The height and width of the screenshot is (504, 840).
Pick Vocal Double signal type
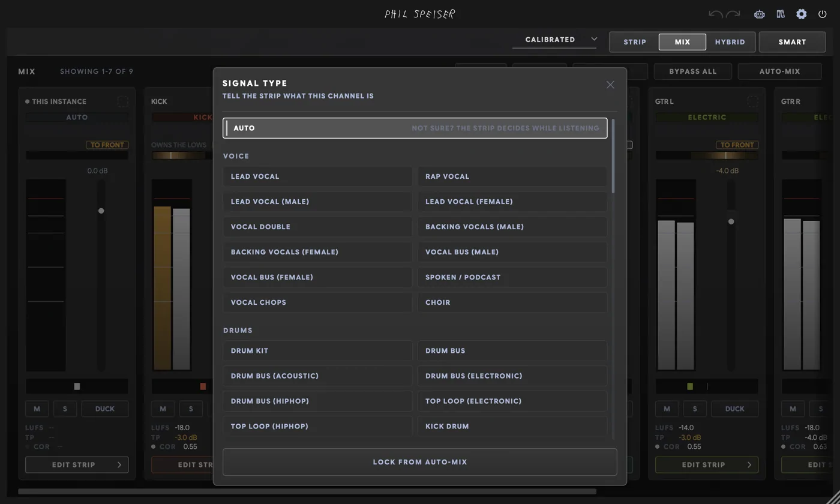[x=317, y=227]
